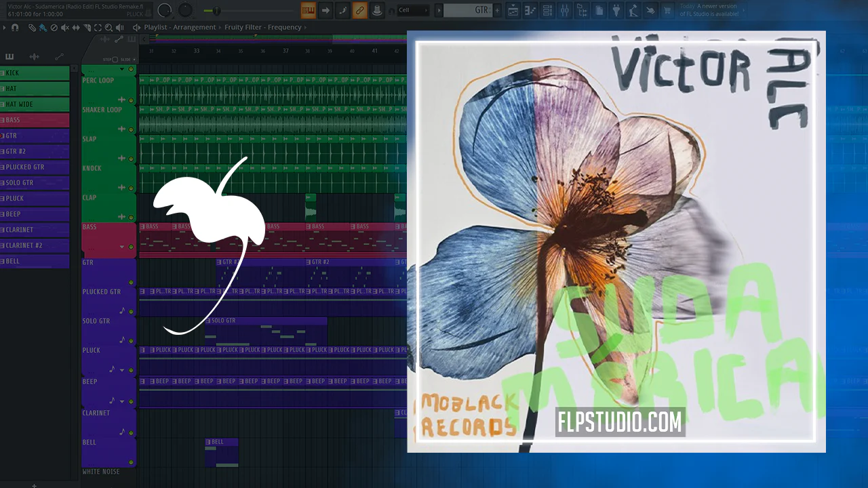Open the pattern list arrow left of GTR

(x=439, y=10)
